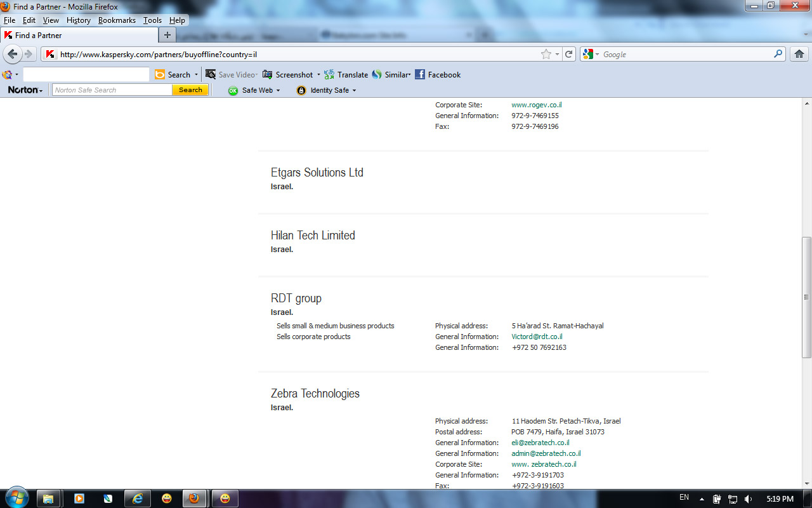Click the Identity Safe lock icon

point(301,90)
